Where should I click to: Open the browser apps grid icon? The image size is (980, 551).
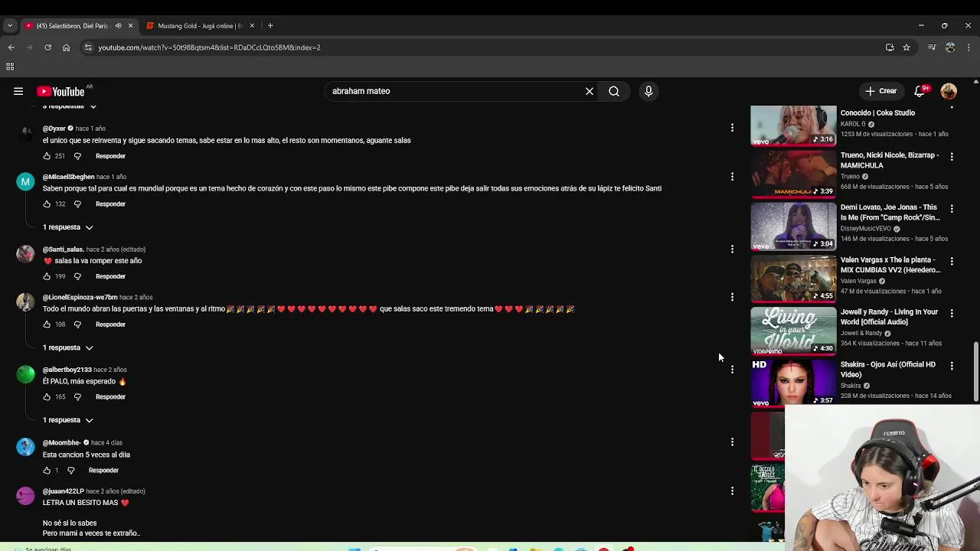point(10,67)
